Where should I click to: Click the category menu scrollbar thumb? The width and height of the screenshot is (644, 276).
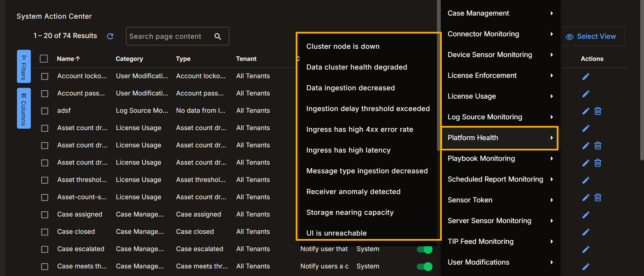[439, 75]
